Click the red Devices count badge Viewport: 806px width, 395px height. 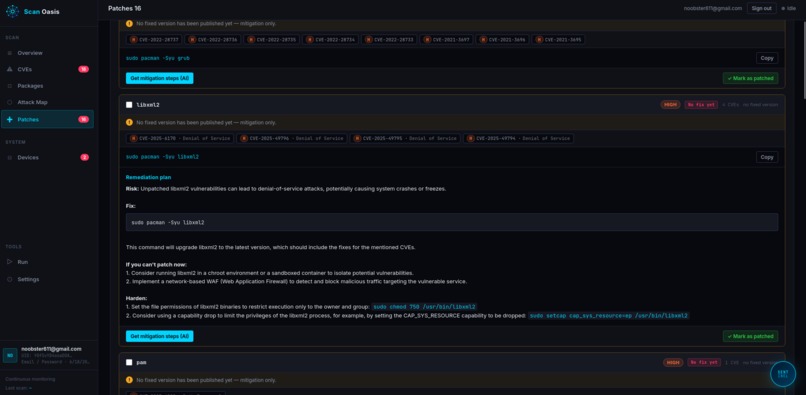[84, 157]
